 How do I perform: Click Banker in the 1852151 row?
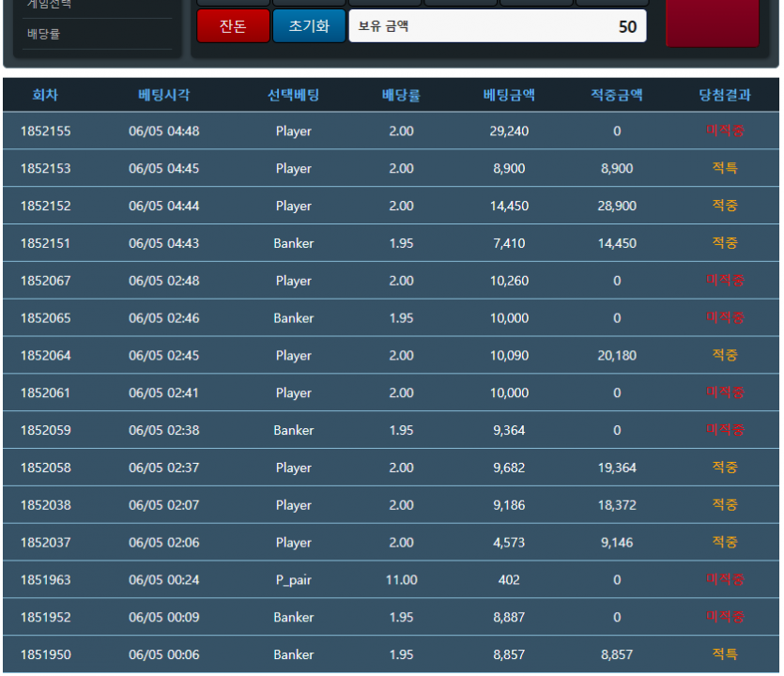click(x=294, y=243)
